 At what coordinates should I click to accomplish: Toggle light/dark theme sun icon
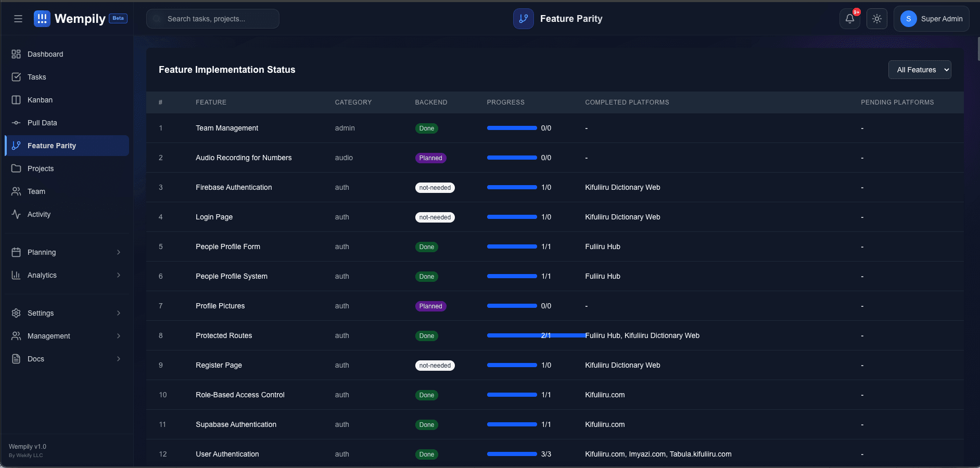pyautogui.click(x=876, y=19)
